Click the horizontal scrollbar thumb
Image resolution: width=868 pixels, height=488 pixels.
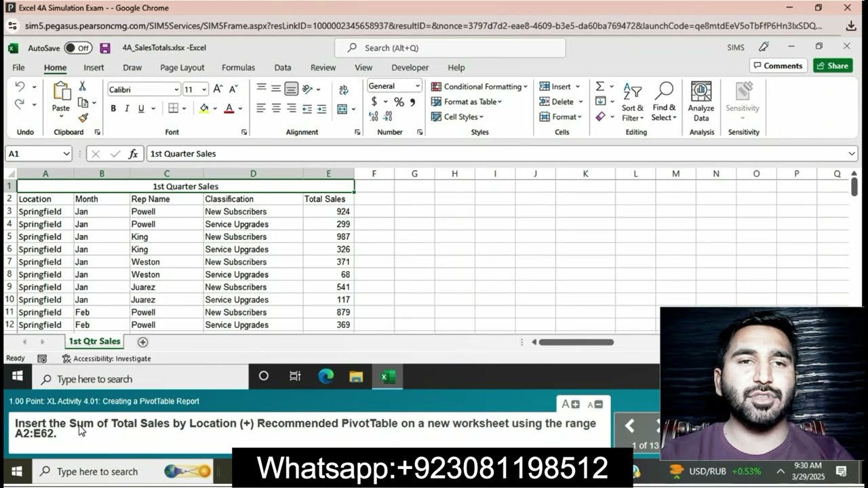tap(576, 342)
